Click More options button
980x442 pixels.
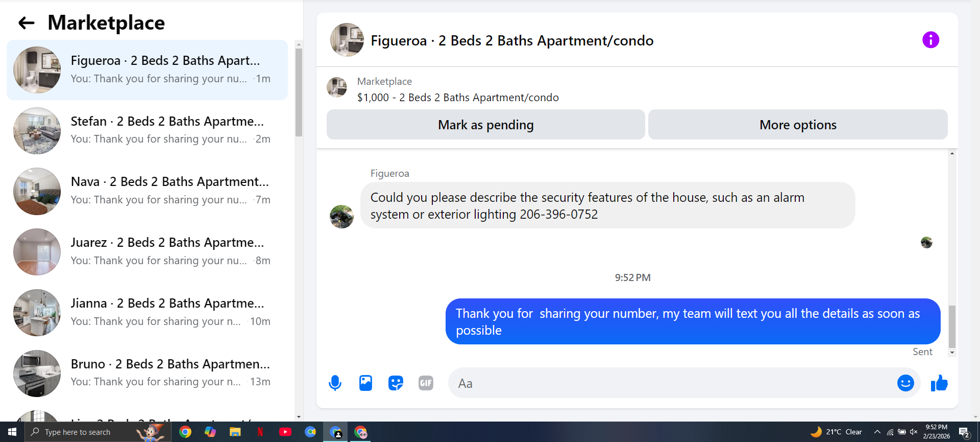(798, 125)
